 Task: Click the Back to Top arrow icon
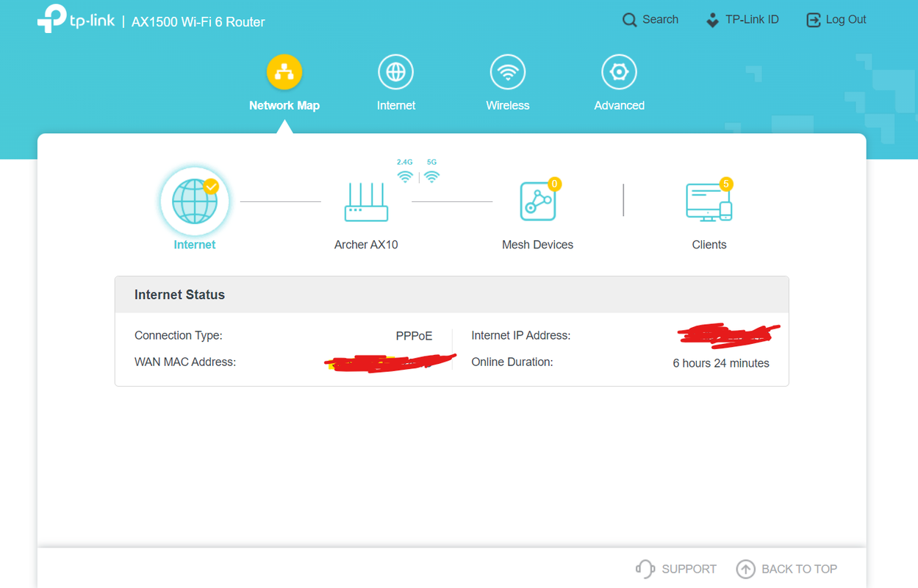coord(745,568)
